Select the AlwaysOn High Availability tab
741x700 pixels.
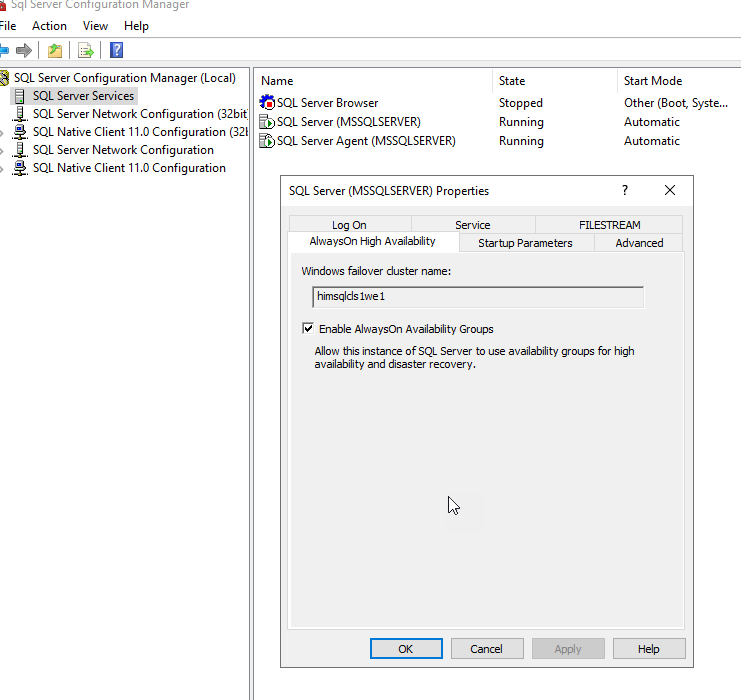pyautogui.click(x=372, y=242)
